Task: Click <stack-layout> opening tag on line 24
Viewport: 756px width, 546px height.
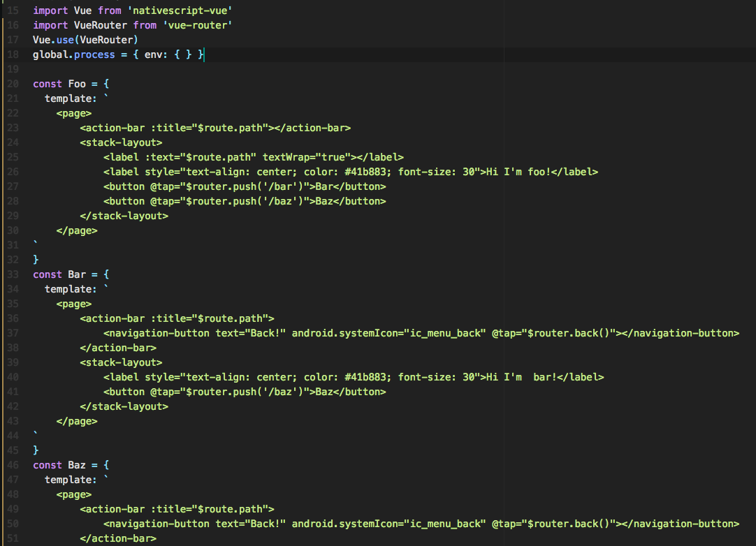Action: pyautogui.click(x=121, y=142)
